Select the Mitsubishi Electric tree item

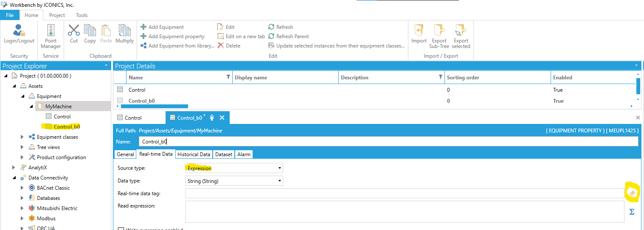pyautogui.click(x=57, y=208)
